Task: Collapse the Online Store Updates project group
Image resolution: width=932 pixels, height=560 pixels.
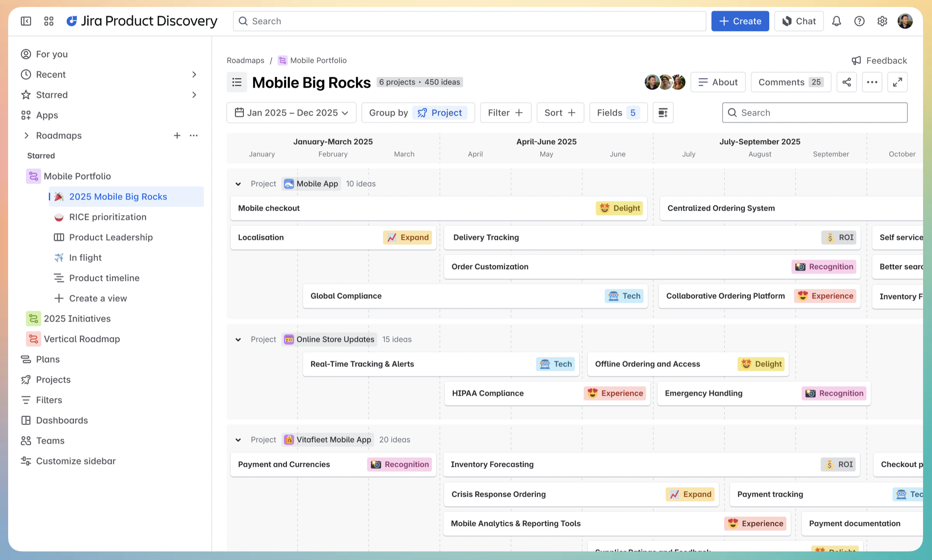Action: (x=238, y=339)
